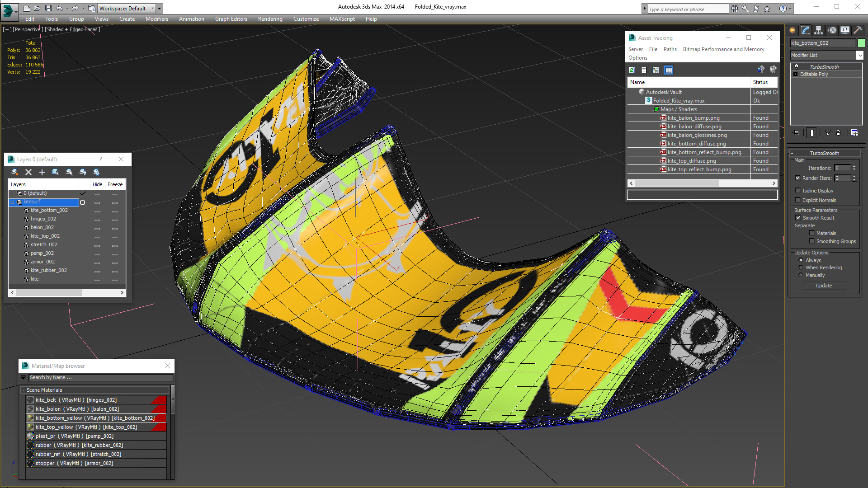Check Separate by Materials checkbox
The width and height of the screenshot is (868, 488).
(x=812, y=233)
